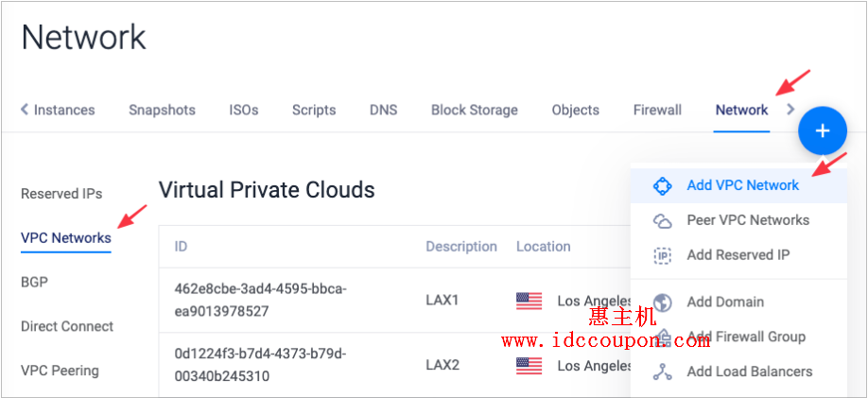Click the Add Domain globe icon
Screen dimensions: 868x398
(663, 303)
